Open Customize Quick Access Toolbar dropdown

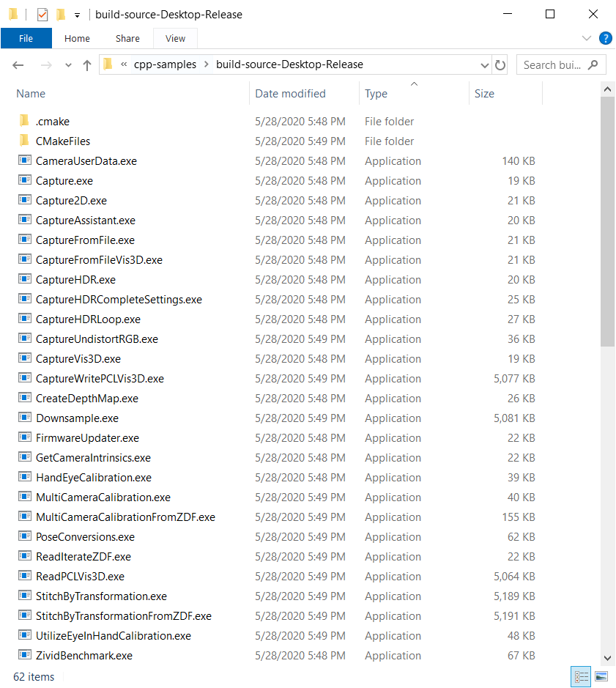coord(77,15)
